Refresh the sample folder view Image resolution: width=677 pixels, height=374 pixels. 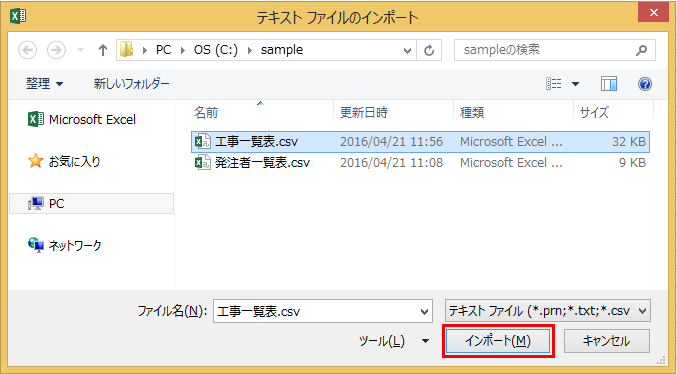click(x=429, y=51)
